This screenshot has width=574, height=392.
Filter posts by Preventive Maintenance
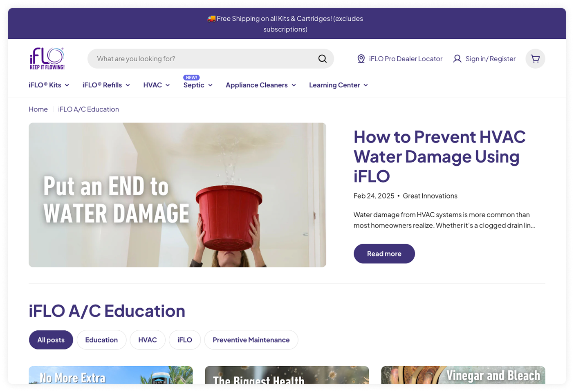coord(251,340)
